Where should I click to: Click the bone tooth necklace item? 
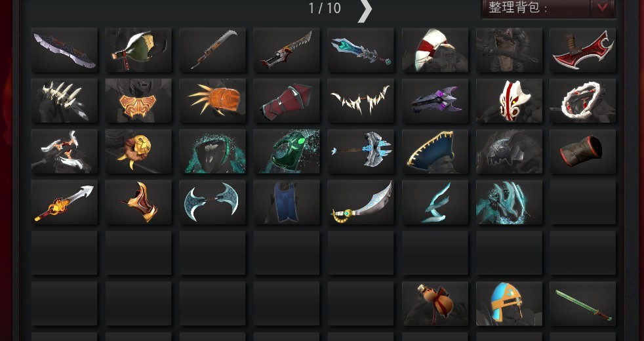point(361,100)
